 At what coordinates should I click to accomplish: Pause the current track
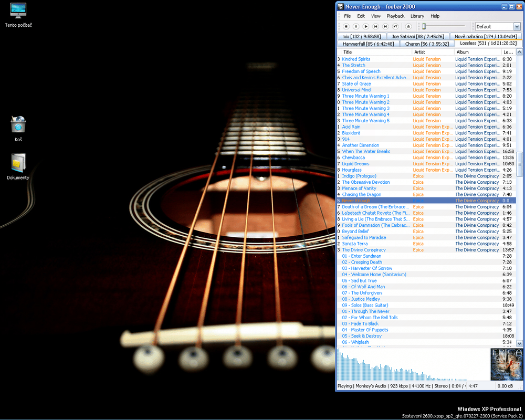coord(356,26)
